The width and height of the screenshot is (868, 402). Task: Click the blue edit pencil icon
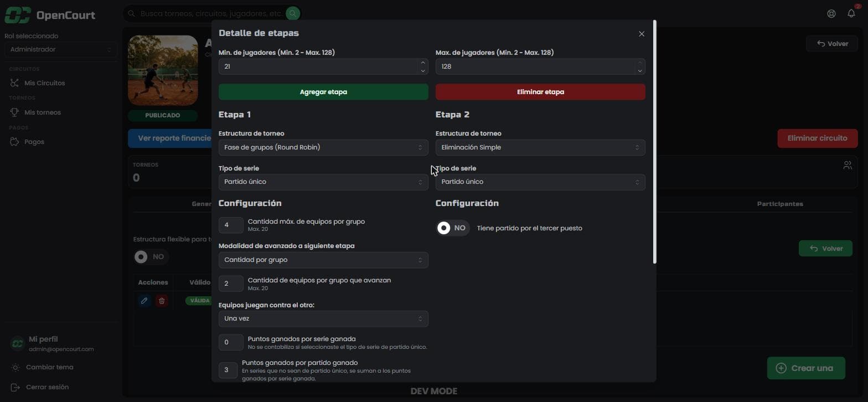[144, 301]
